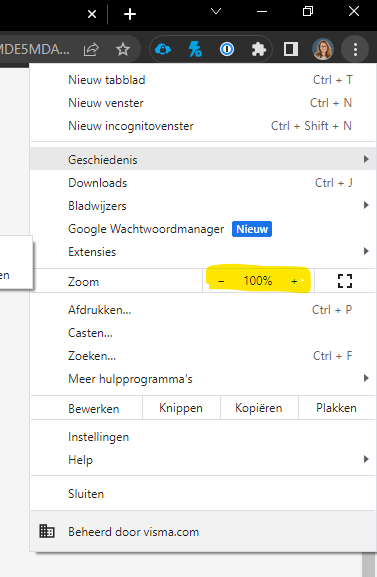This screenshot has width=377, height=577.
Task: Minimize the Chrome window
Action: tap(262, 11)
